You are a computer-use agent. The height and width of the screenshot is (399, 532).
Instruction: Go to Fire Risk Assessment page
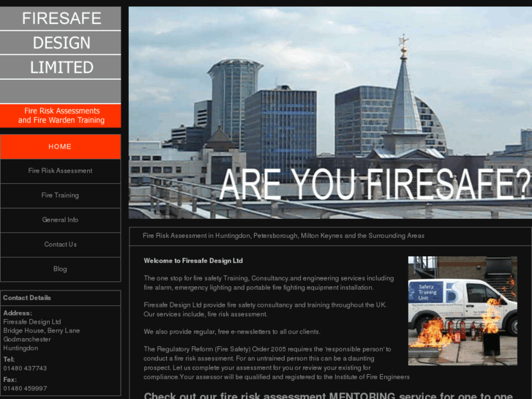click(x=60, y=171)
